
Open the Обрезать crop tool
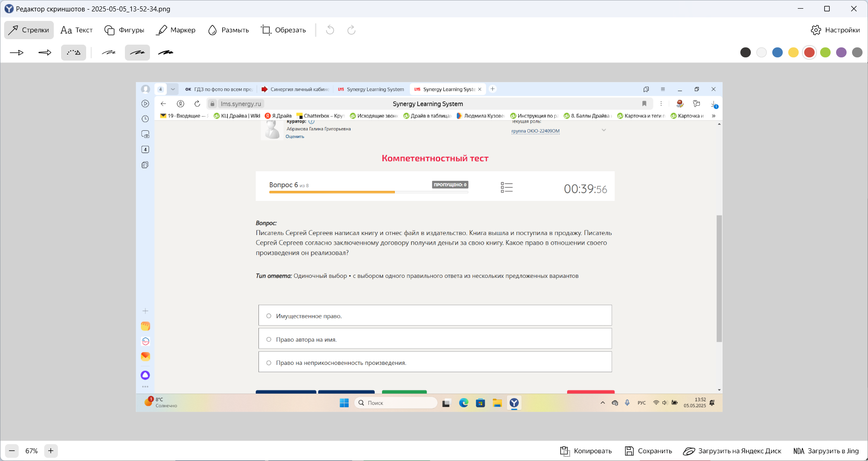point(284,30)
